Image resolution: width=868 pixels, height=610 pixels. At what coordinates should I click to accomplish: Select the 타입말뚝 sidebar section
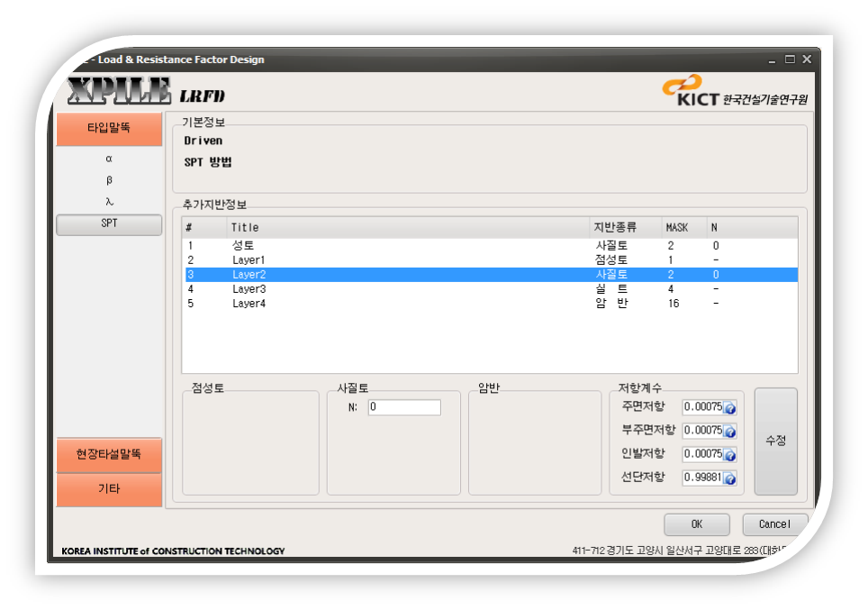109,129
